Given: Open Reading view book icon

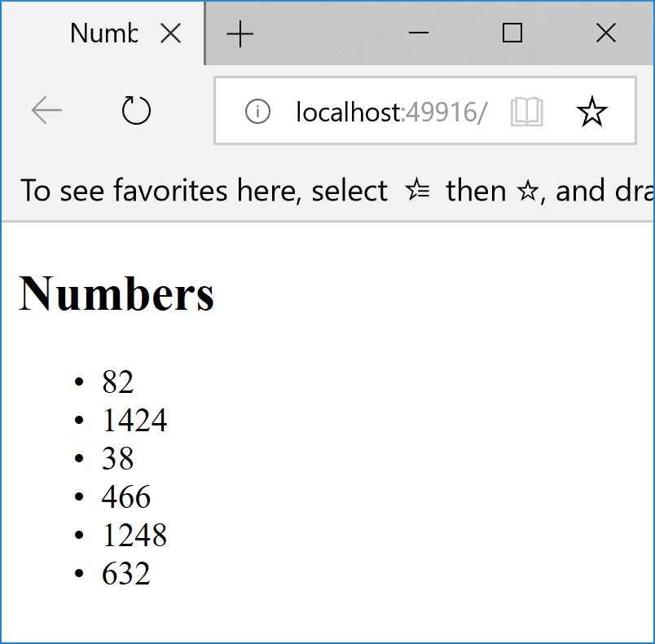Looking at the screenshot, I should [x=527, y=112].
